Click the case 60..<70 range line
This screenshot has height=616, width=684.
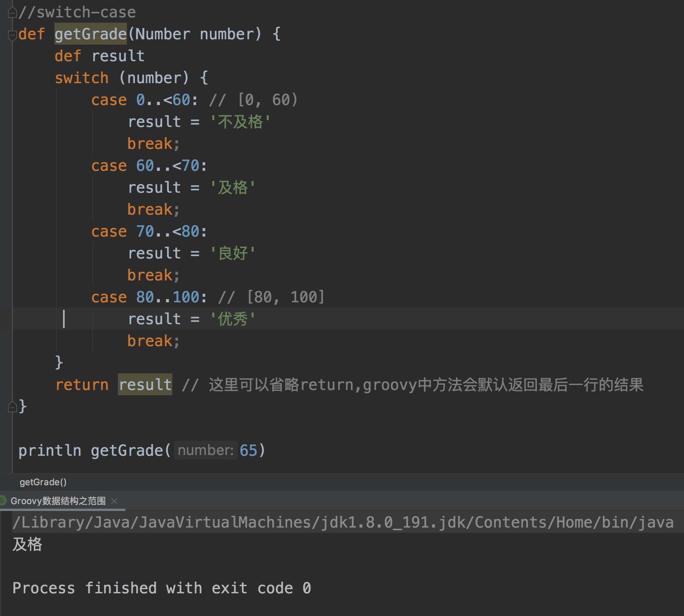(x=149, y=166)
